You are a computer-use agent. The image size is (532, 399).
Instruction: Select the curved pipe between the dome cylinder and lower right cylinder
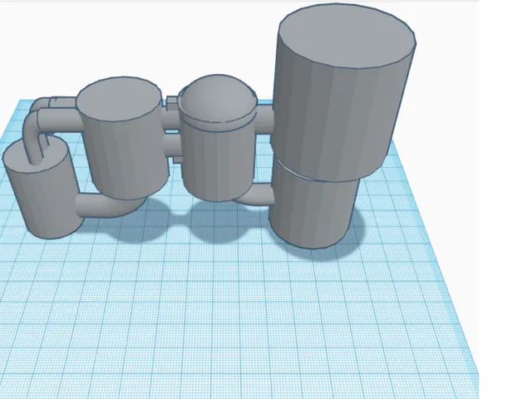coord(258,195)
